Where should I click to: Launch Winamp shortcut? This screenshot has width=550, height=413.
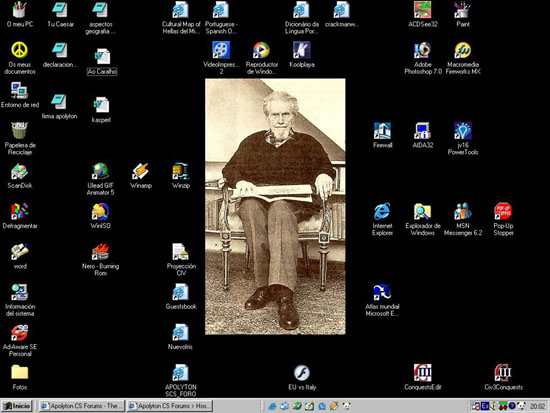pos(140,172)
